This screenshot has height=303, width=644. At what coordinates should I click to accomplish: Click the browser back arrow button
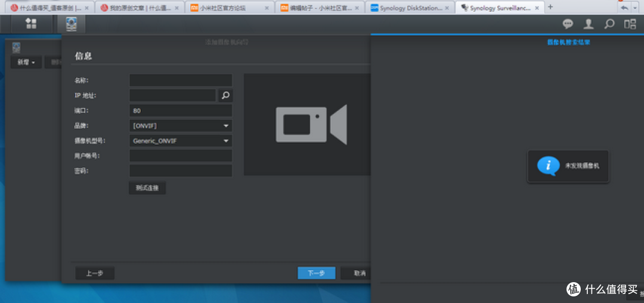(625, 8)
